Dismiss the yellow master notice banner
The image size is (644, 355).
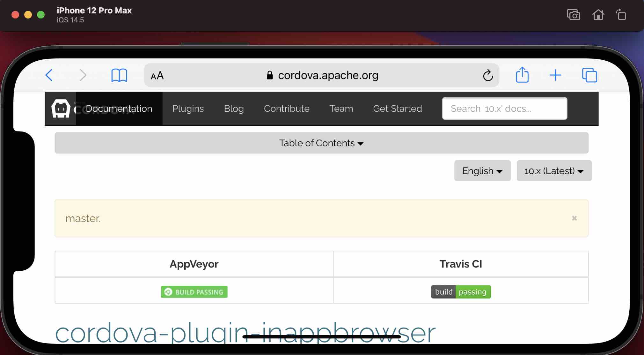(x=574, y=218)
